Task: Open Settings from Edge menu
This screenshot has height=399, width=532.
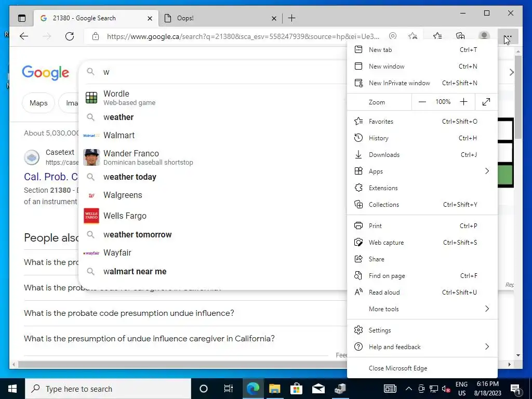Action: tap(422, 330)
